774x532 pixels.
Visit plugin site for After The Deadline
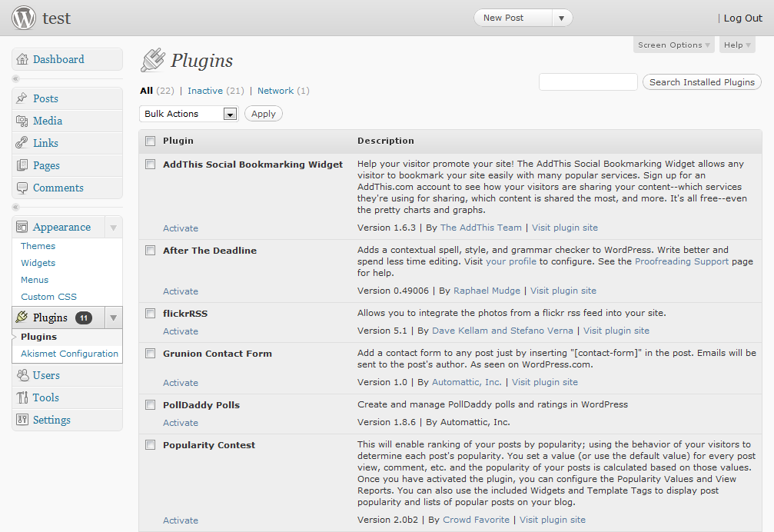(563, 291)
